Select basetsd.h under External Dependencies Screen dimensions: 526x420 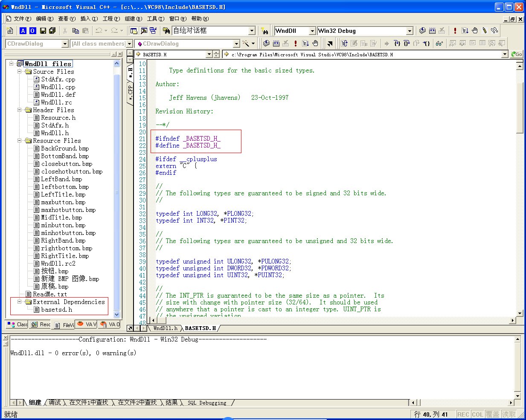click(56, 310)
